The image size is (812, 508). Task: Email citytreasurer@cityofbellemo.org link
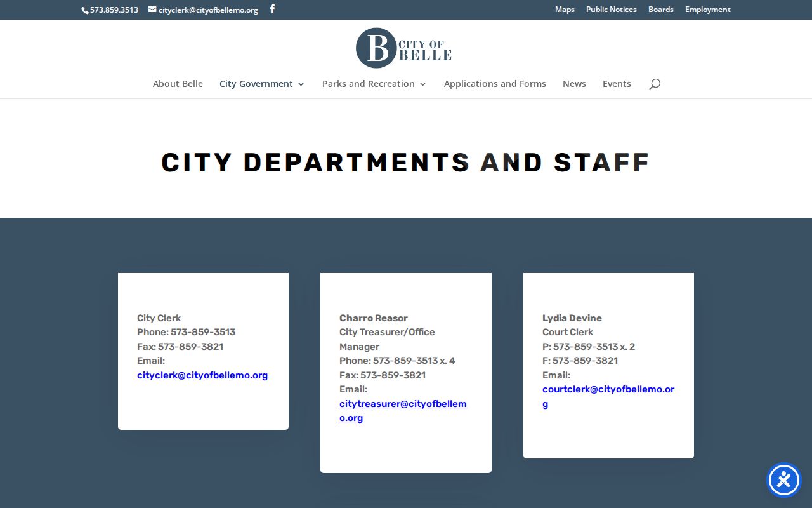click(x=403, y=411)
